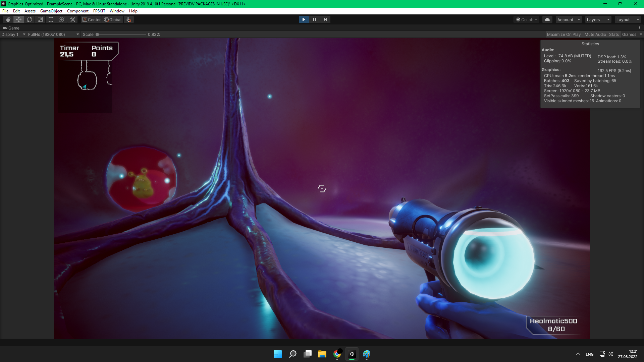The width and height of the screenshot is (644, 362).
Task: Open Chrome from taskbar
Action: 337,354
